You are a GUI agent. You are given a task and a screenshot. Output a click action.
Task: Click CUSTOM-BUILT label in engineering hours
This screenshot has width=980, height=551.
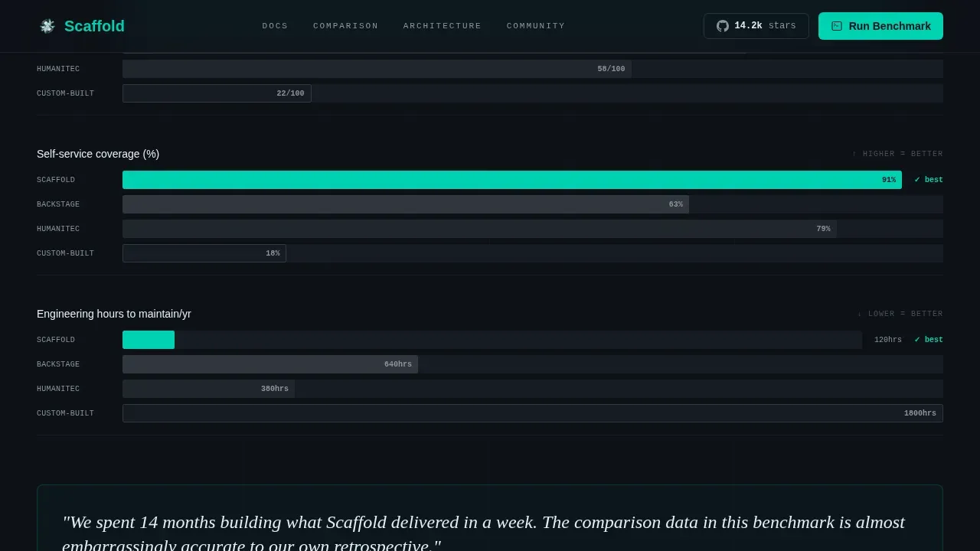[x=65, y=413]
